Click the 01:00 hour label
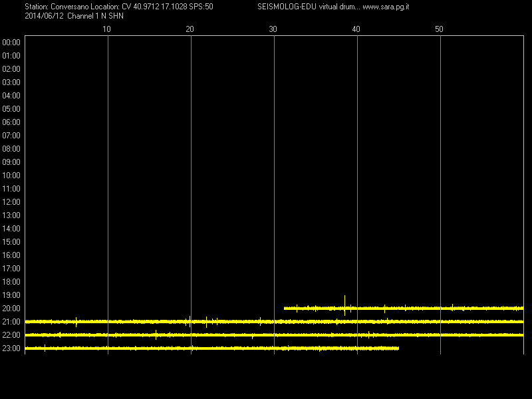The image size is (532, 399). pyautogui.click(x=11, y=56)
